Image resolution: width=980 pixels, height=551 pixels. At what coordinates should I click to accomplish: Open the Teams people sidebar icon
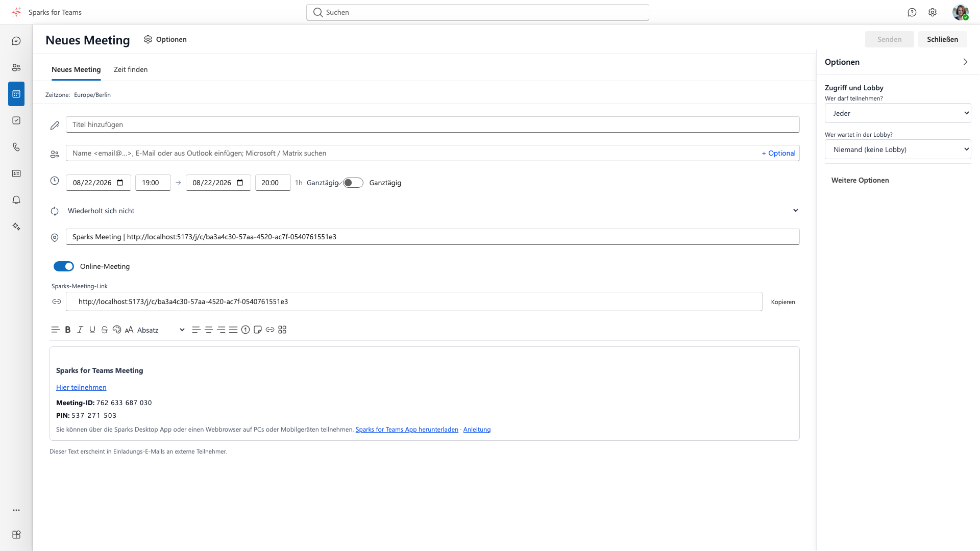coord(16,67)
